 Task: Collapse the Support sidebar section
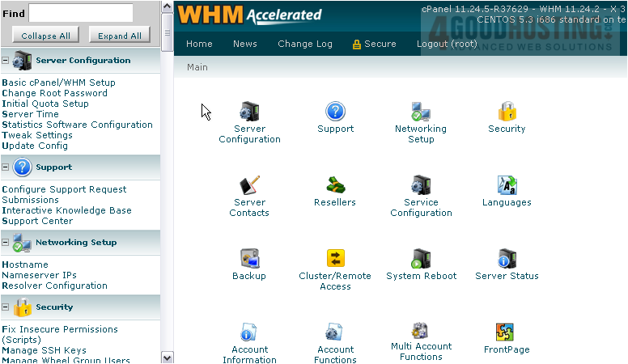point(6,167)
